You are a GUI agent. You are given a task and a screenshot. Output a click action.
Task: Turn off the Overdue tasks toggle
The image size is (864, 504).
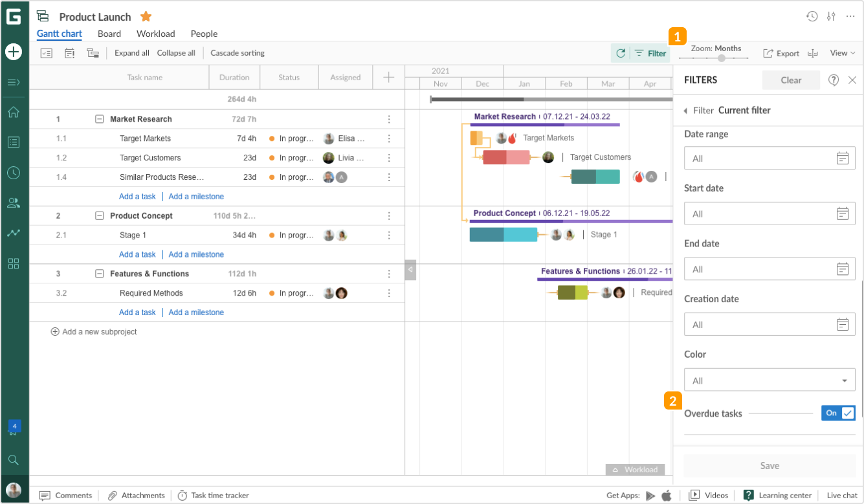(838, 413)
